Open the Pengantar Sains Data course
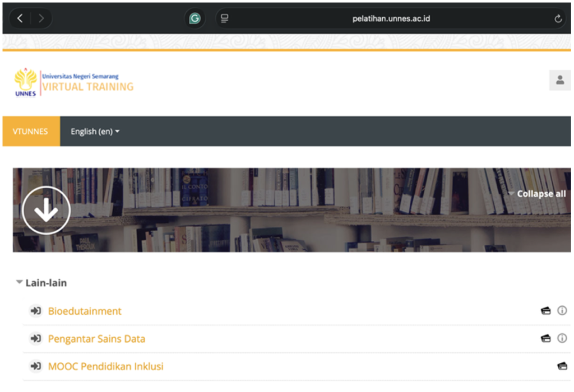 pos(96,339)
